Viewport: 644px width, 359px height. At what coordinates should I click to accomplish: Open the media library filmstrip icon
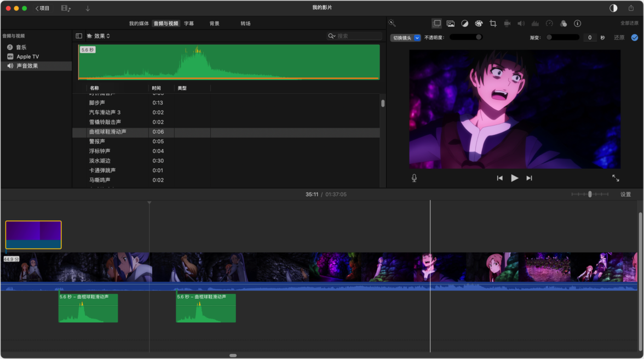tap(66, 8)
